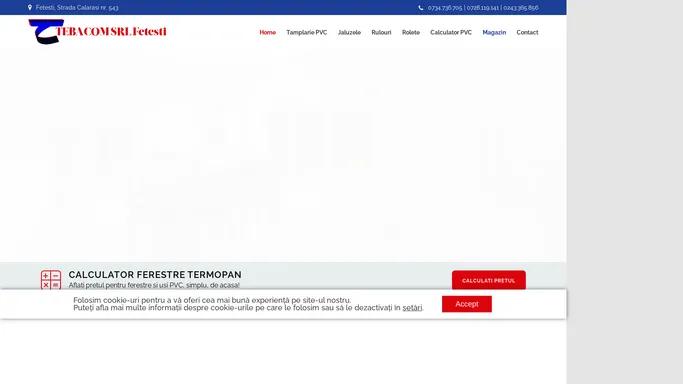The image size is (683, 384).
Task: Open the cookie setări link
Action: [412, 308]
